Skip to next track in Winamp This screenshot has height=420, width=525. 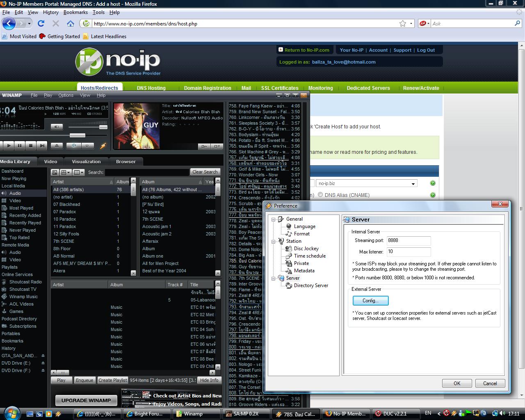coord(41,145)
